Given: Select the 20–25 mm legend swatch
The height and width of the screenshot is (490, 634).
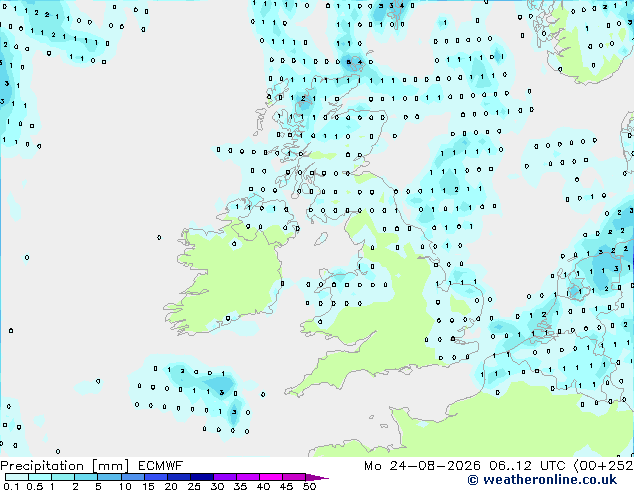Looking at the screenshot, I should click(x=178, y=477).
